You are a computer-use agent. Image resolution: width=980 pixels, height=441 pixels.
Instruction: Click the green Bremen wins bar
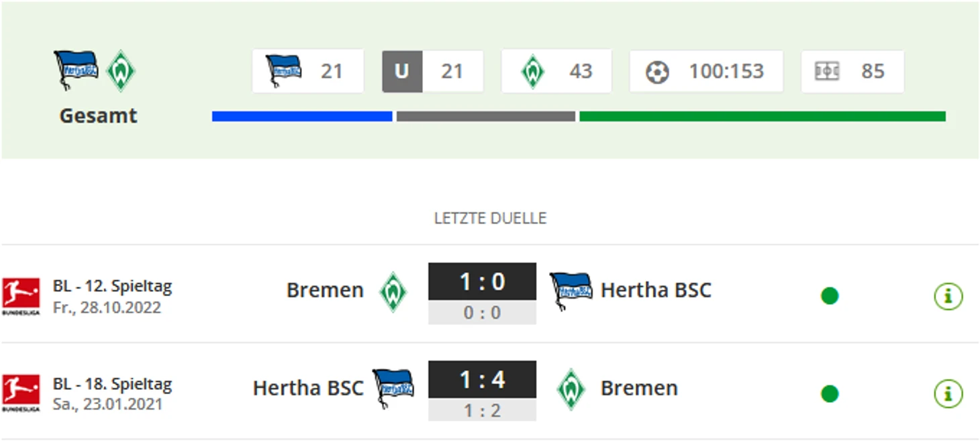click(762, 117)
